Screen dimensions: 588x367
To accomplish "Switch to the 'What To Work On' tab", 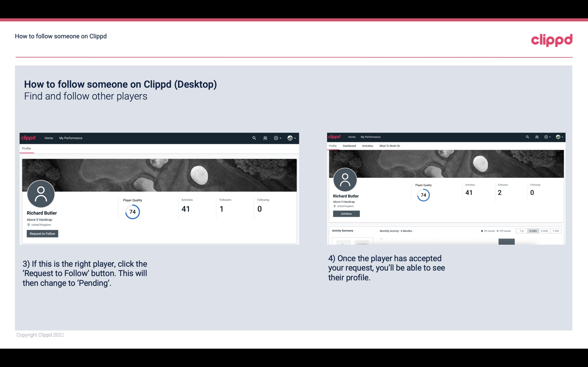I will coord(389,146).
